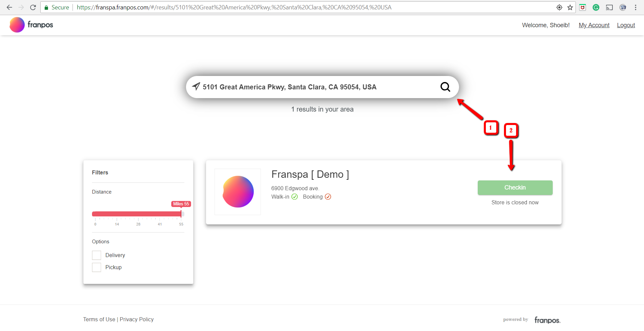Click the footer franpos logo
Viewport: 644px width, 331px height.
(x=547, y=320)
